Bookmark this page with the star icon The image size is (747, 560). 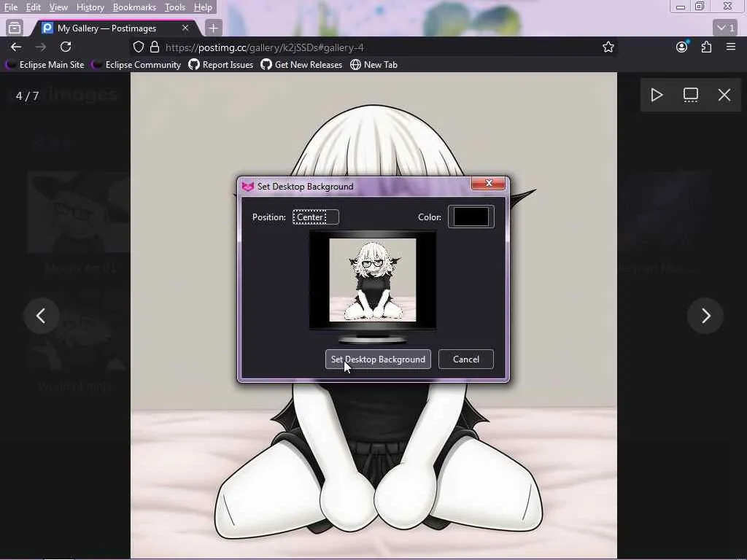coord(608,47)
